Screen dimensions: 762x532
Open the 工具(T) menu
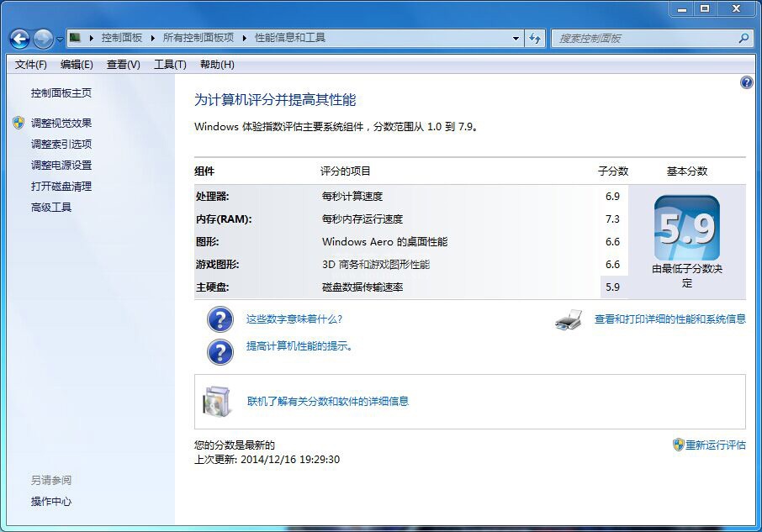click(x=170, y=65)
